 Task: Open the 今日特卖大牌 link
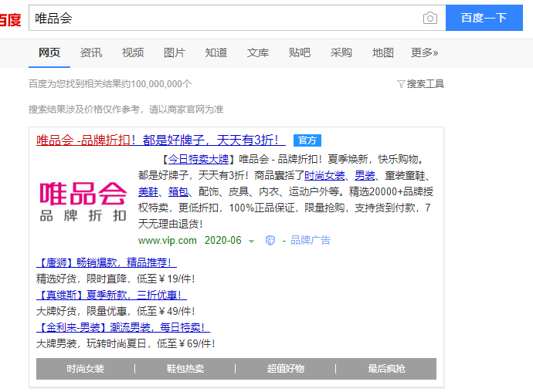(x=199, y=159)
